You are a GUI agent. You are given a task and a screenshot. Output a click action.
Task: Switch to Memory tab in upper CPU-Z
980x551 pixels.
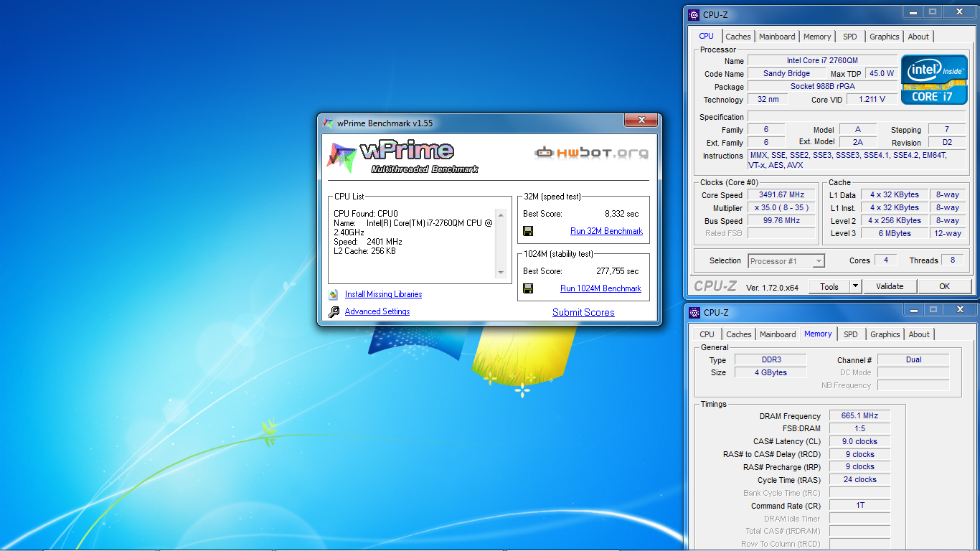817,37
